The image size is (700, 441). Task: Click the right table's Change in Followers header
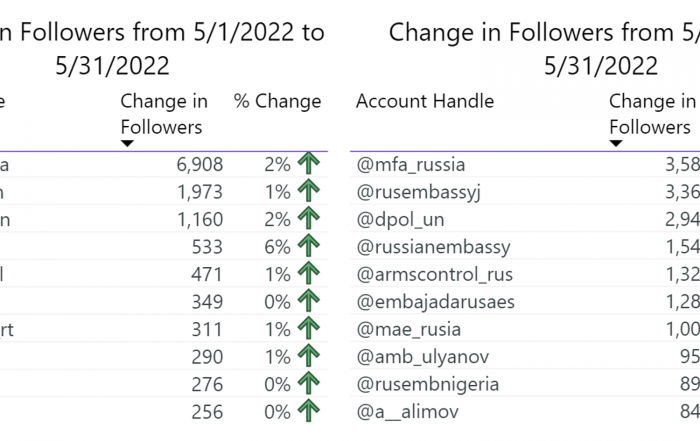652,114
